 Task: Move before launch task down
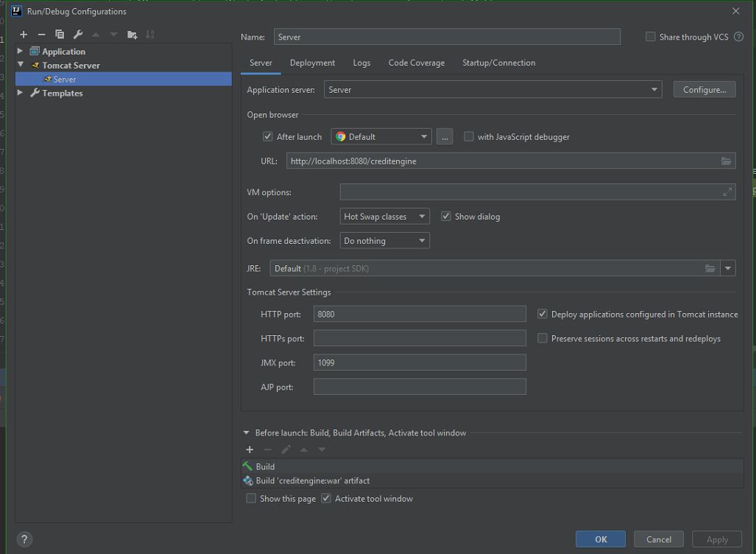[322, 450]
